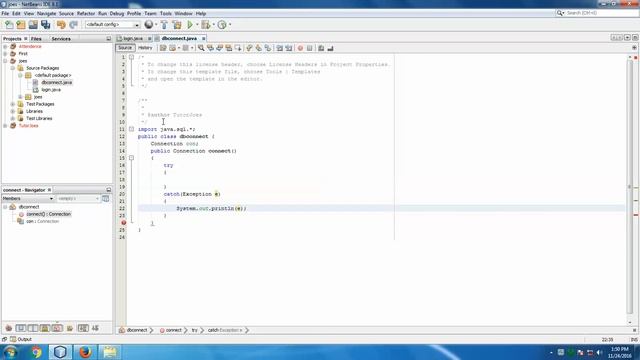Switch to the login.java editor tab
The width and height of the screenshot is (640, 360).
(133, 38)
